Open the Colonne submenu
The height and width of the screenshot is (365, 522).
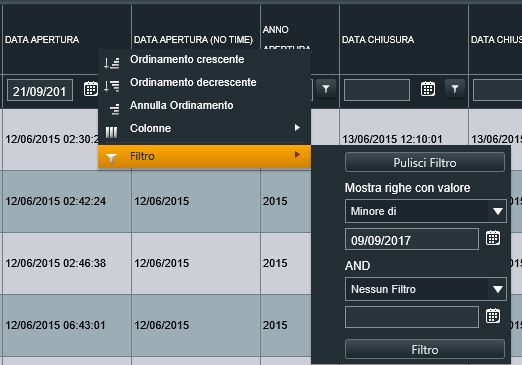tap(204, 128)
